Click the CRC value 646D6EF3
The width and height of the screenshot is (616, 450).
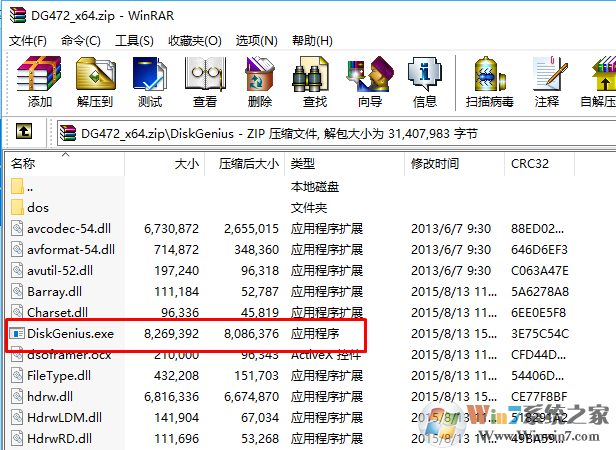click(539, 250)
